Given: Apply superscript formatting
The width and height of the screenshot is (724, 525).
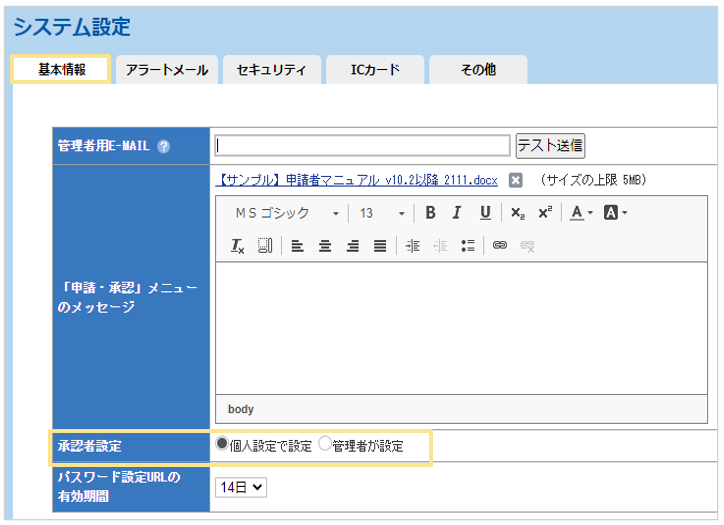Looking at the screenshot, I should pos(545,213).
